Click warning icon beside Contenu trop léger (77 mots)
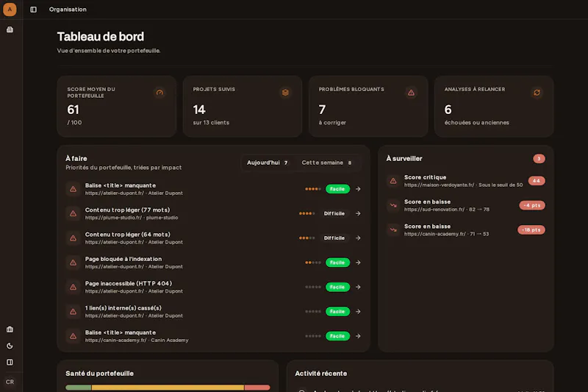This screenshot has width=588, height=392. [x=73, y=213]
